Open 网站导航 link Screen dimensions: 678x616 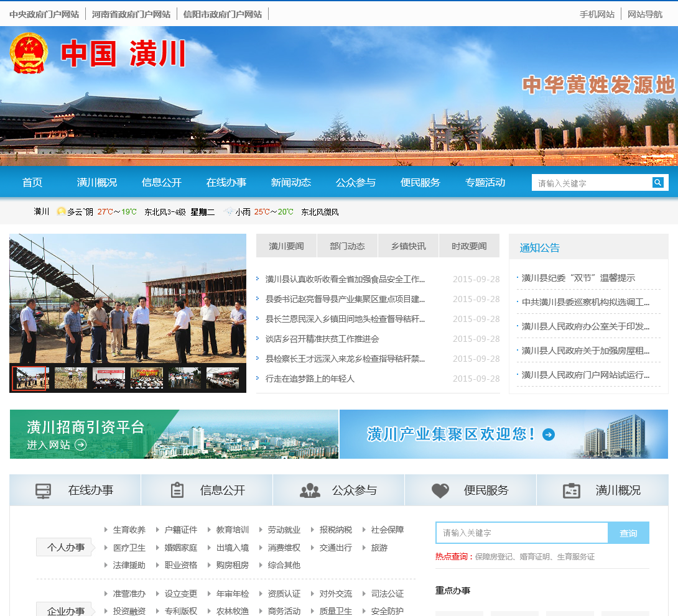(644, 14)
